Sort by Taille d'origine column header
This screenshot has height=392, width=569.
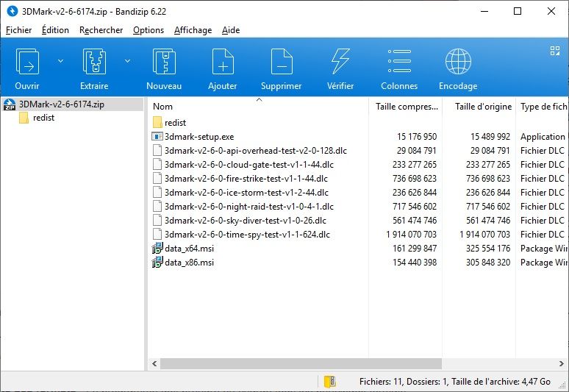click(x=479, y=107)
